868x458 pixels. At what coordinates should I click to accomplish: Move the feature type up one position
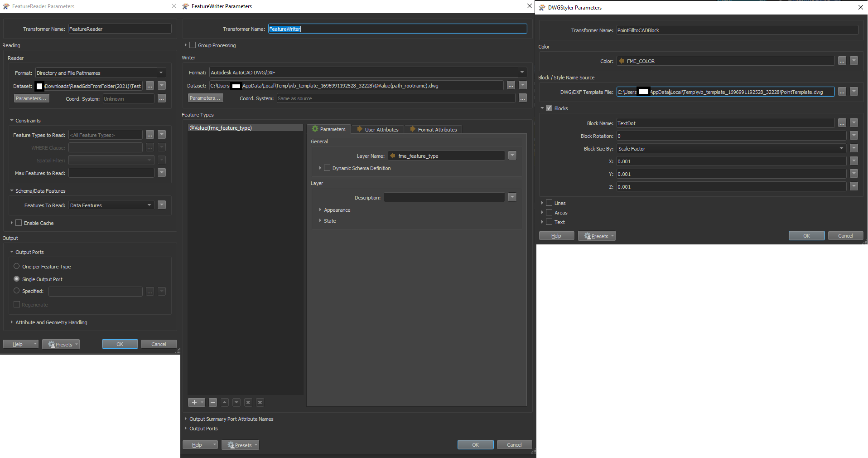pyautogui.click(x=225, y=402)
